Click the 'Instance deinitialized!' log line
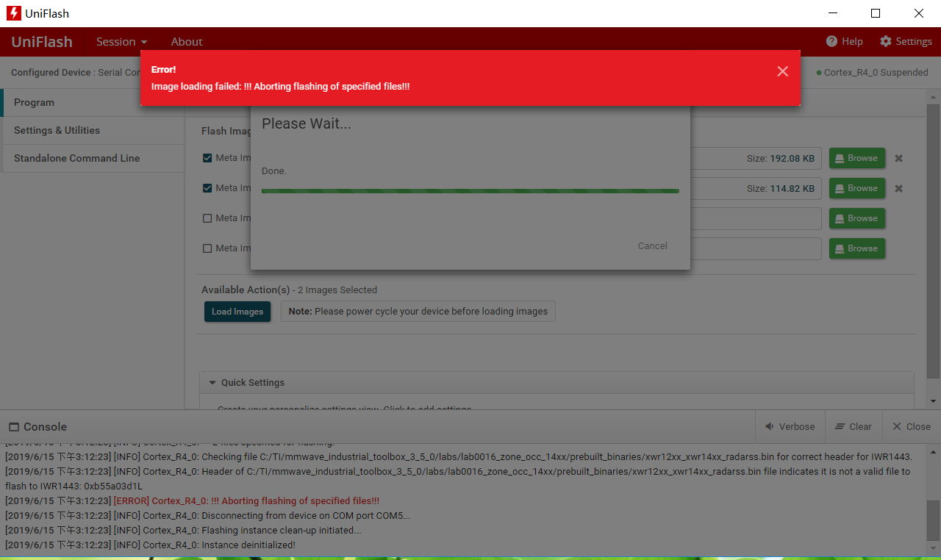 150,545
